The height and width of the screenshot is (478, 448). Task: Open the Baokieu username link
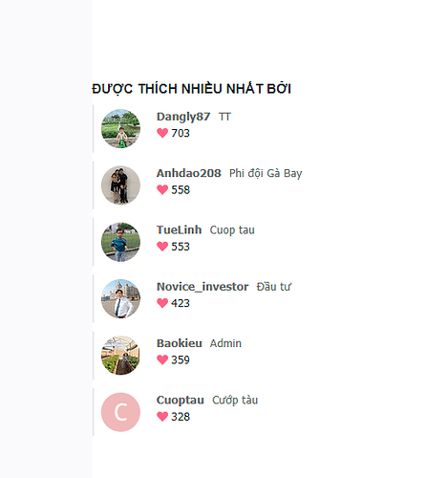pyautogui.click(x=180, y=343)
